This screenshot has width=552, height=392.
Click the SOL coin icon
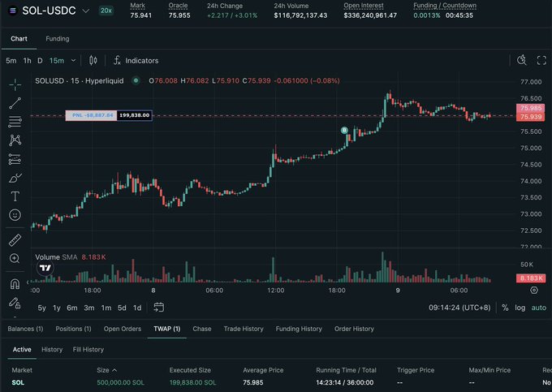(x=13, y=11)
